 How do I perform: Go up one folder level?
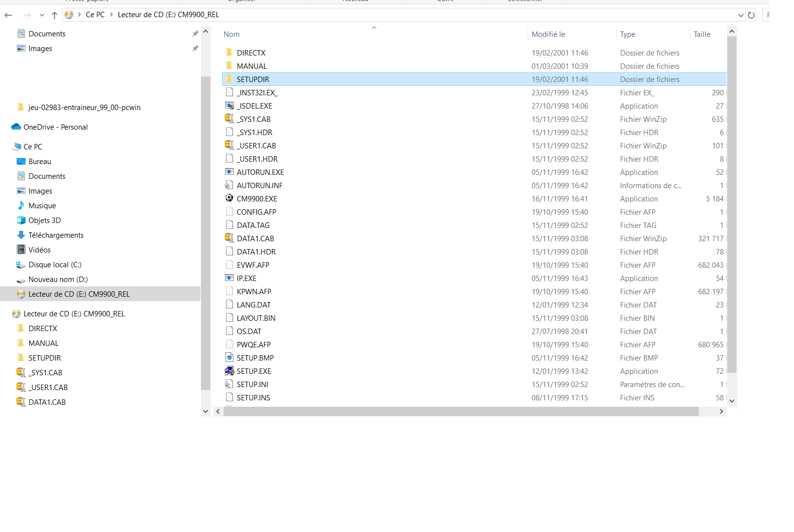point(55,15)
